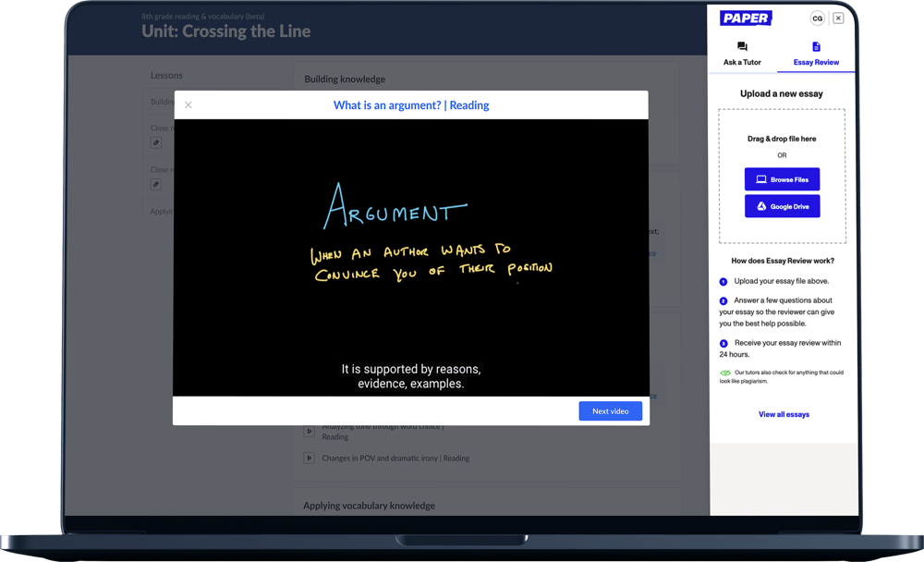This screenshot has width=924, height=562.
Task: Open the CG profile avatar
Action: (818, 18)
